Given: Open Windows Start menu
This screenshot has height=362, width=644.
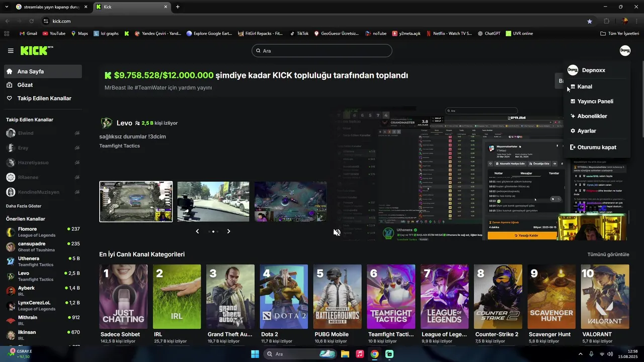Looking at the screenshot, I should pyautogui.click(x=255, y=354).
